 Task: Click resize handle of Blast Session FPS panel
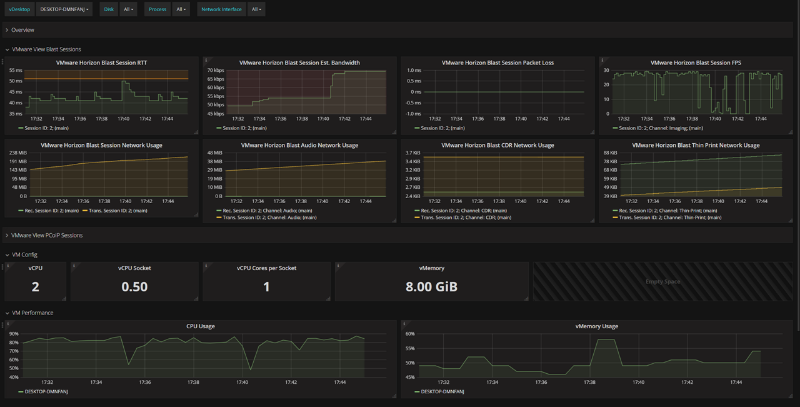(x=790, y=132)
